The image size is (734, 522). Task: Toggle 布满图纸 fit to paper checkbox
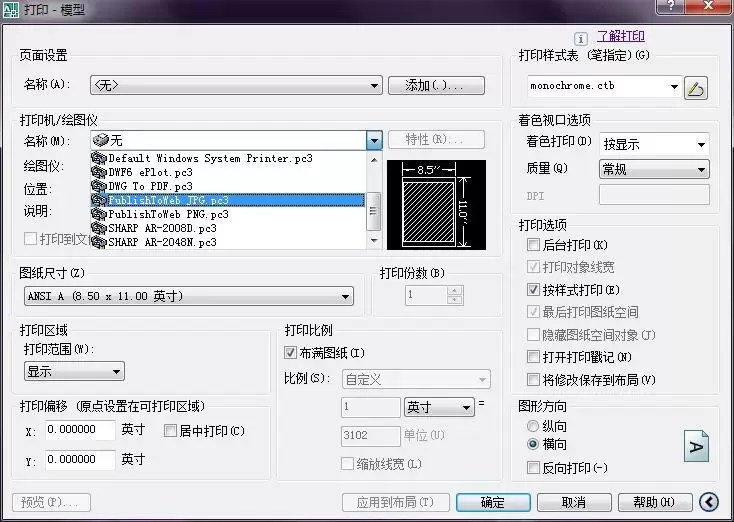(291, 353)
